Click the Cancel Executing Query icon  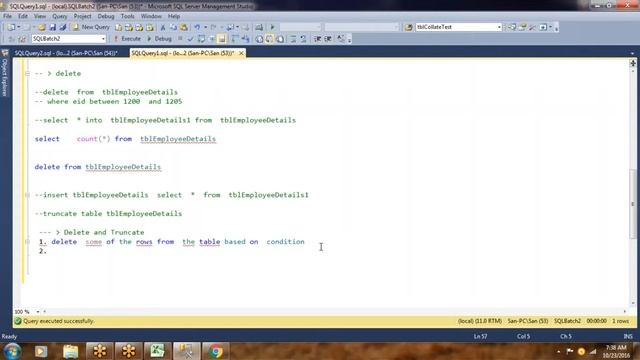pos(180,39)
